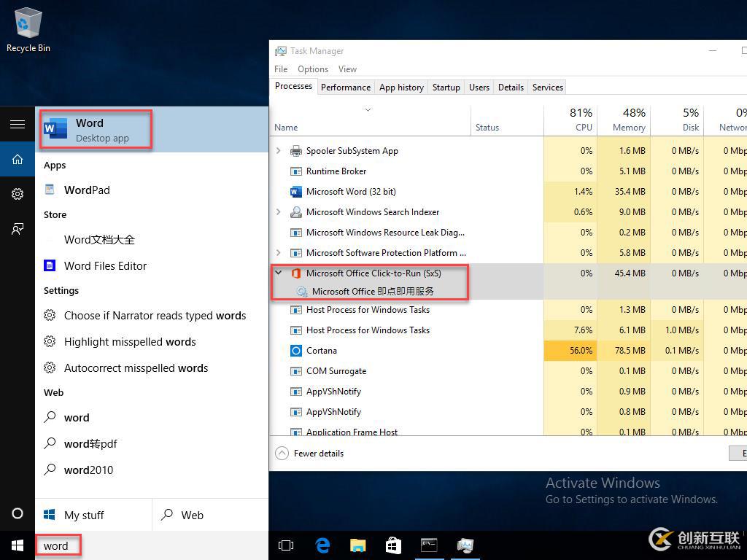Expand the Spooler SubSystem App process
The height and width of the screenshot is (560, 747).
tap(279, 150)
